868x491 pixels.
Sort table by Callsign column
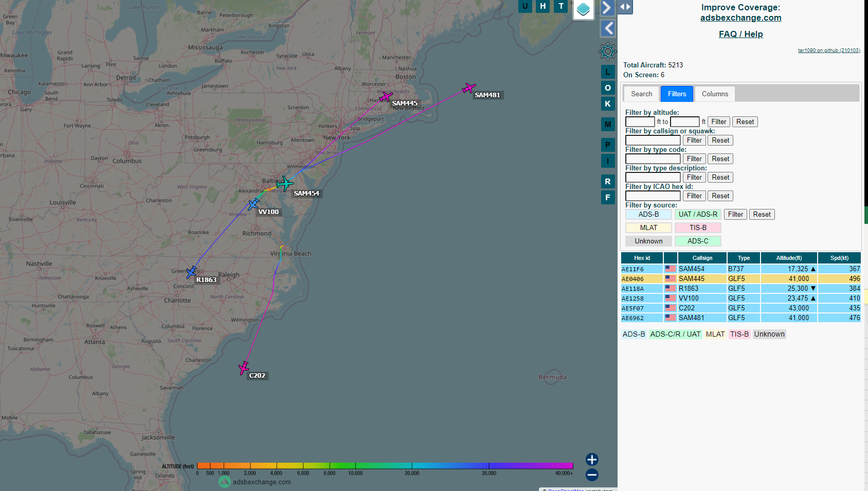tap(702, 258)
